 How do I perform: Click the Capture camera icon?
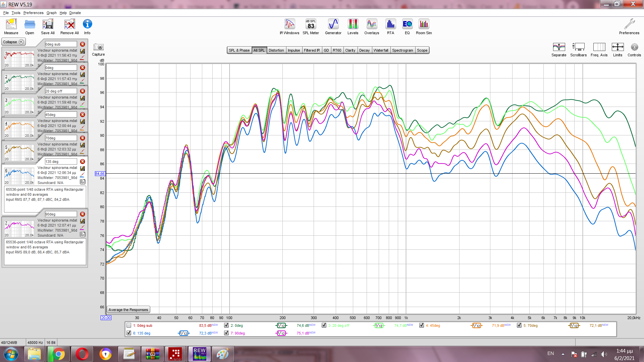pyautogui.click(x=98, y=47)
